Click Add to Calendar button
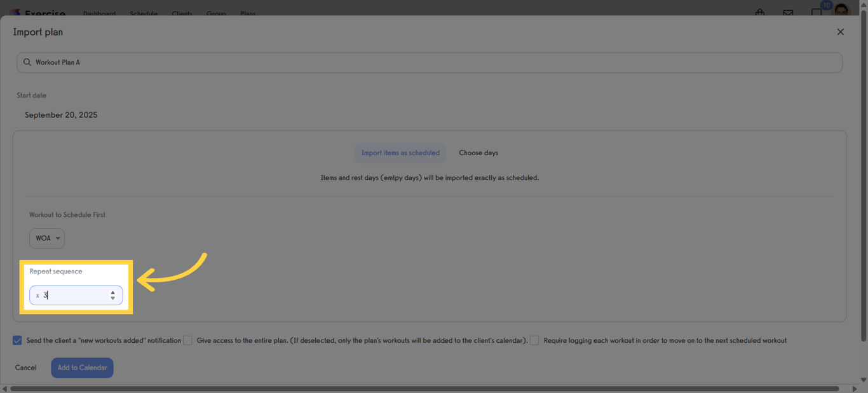Screen dimensions: 868x393 pyautogui.click(x=82, y=368)
